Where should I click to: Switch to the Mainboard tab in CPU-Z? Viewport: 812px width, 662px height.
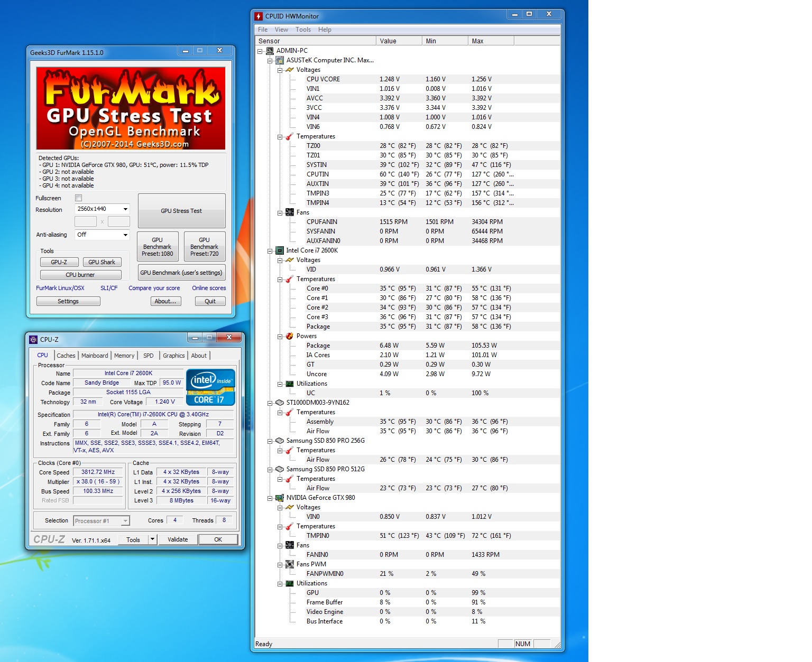pyautogui.click(x=95, y=356)
